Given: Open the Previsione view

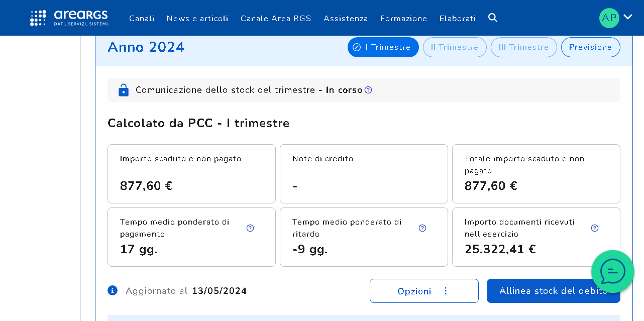Looking at the screenshot, I should point(590,47).
